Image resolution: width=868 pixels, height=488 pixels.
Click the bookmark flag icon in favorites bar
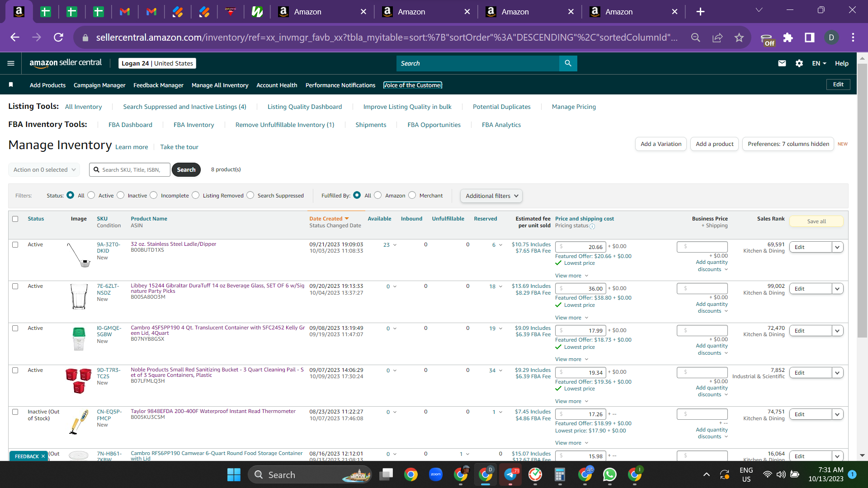11,84
